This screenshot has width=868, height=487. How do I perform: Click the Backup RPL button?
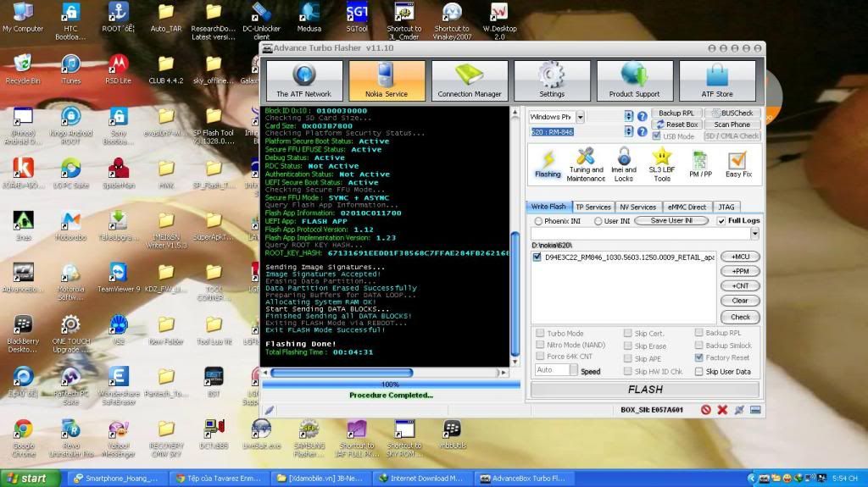pos(676,113)
